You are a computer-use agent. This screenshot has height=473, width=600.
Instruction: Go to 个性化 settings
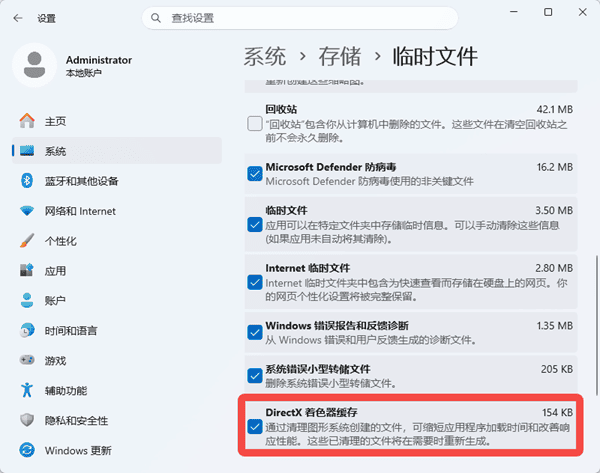click(x=117, y=240)
